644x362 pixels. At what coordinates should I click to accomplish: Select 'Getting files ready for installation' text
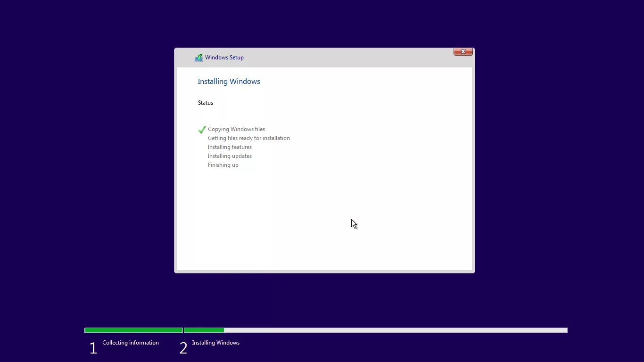coord(249,138)
